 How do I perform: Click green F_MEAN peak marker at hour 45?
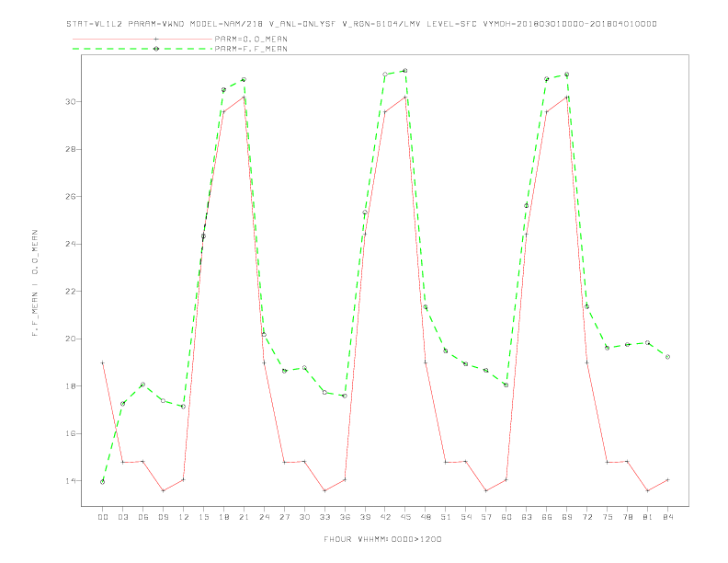(405, 71)
